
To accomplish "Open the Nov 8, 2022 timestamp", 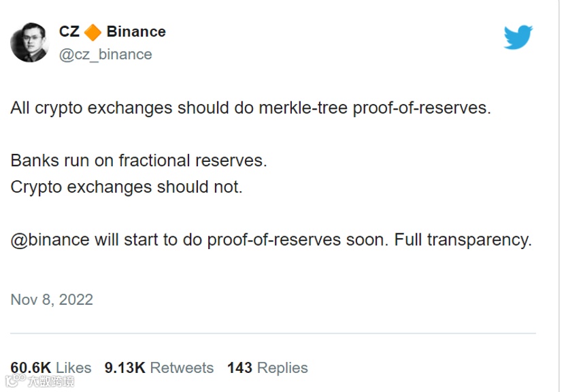I will (52, 299).
